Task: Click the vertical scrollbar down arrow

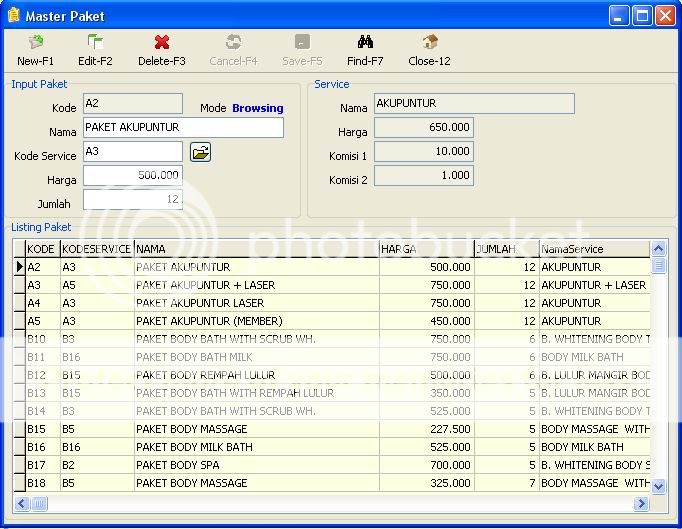Action: (659, 485)
